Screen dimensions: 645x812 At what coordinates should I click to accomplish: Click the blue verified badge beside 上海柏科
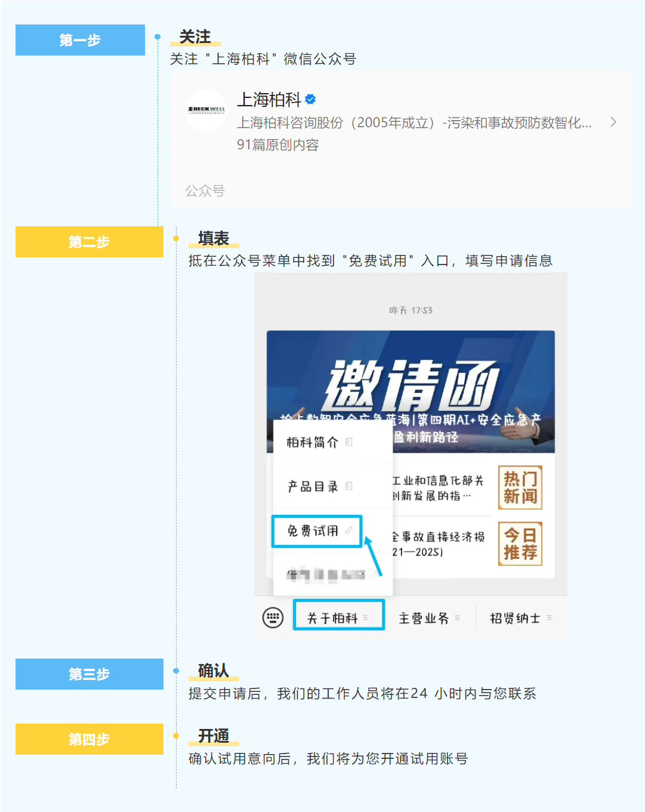click(310, 99)
